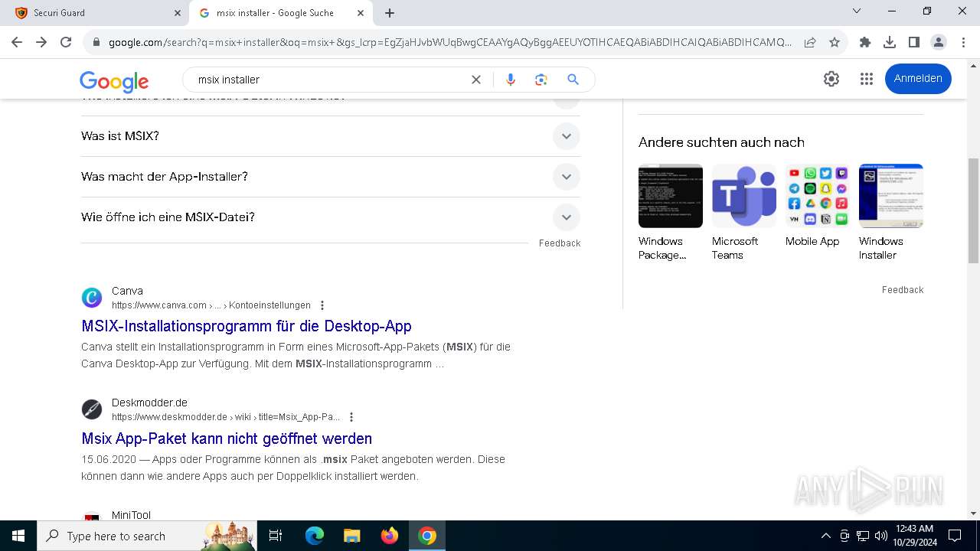Open MSIX-Installationsprogramm für die Desktop-App link
This screenshot has width=980, height=551.
click(247, 326)
